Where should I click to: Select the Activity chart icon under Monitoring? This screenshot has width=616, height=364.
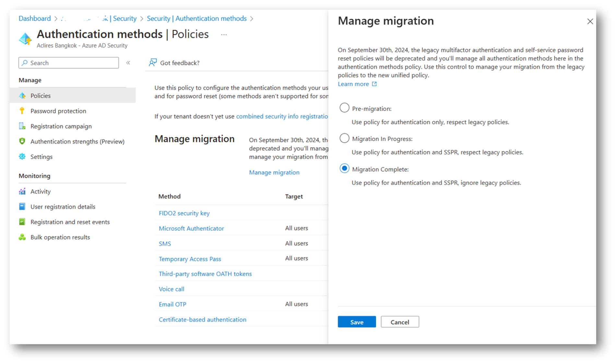22,191
